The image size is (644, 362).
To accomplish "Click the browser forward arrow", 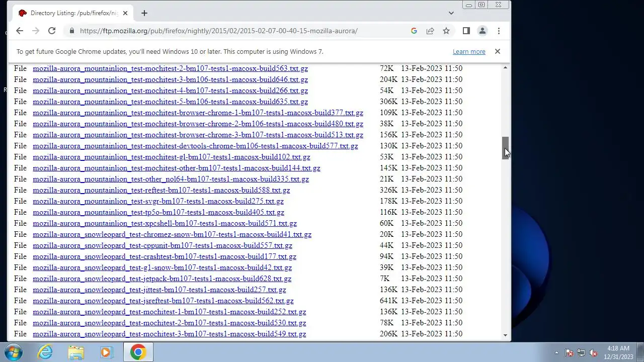I will 35,31.
